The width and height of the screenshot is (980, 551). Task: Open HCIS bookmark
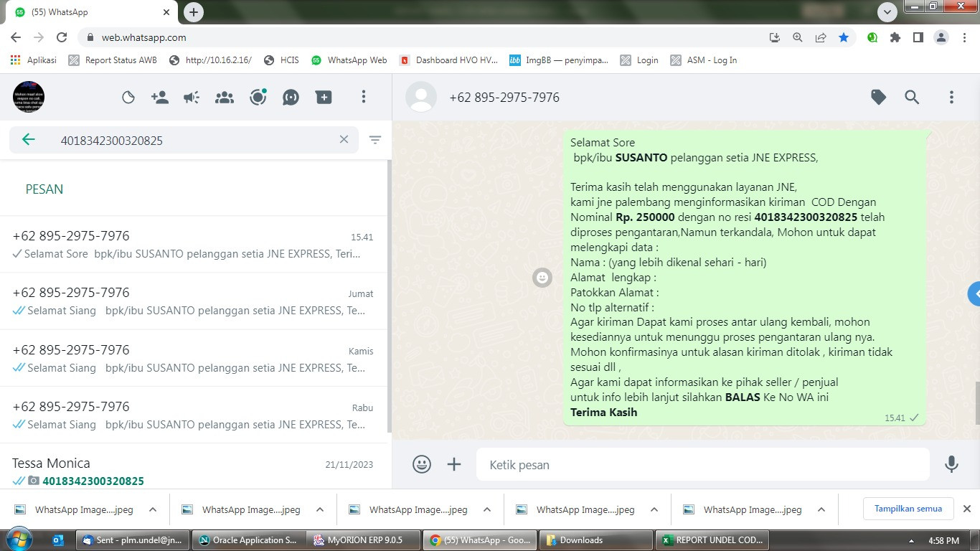(281, 60)
